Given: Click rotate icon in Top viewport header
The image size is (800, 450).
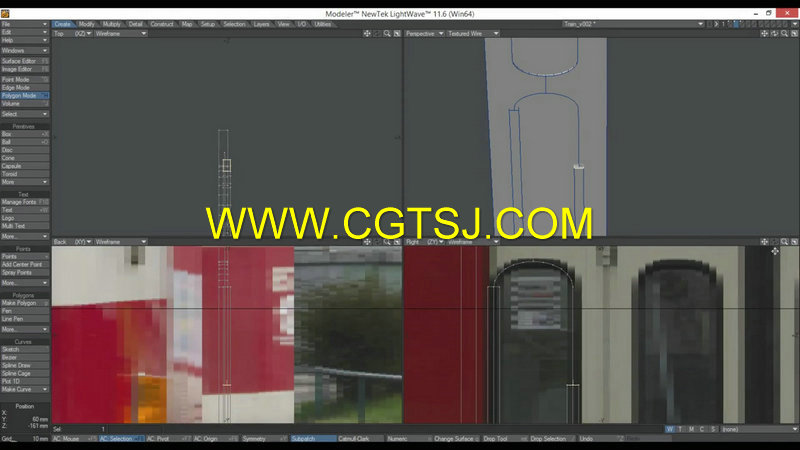Looking at the screenshot, I should (377, 34).
